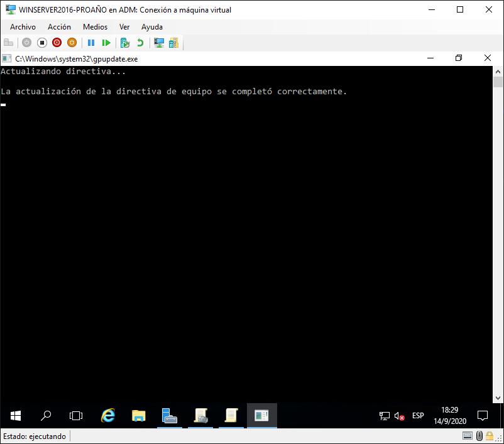Change the ESP input language indicator
The height and width of the screenshot is (444, 504).
[x=418, y=416]
